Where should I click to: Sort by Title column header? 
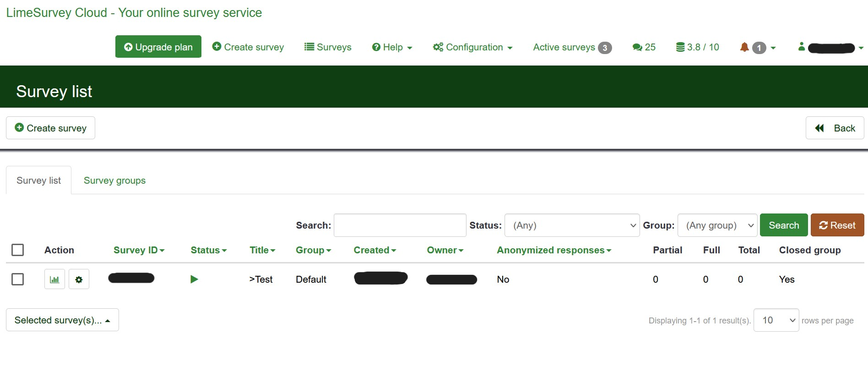[262, 250]
